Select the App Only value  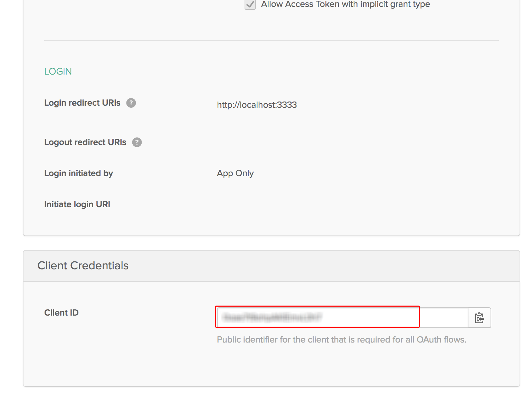[235, 173]
